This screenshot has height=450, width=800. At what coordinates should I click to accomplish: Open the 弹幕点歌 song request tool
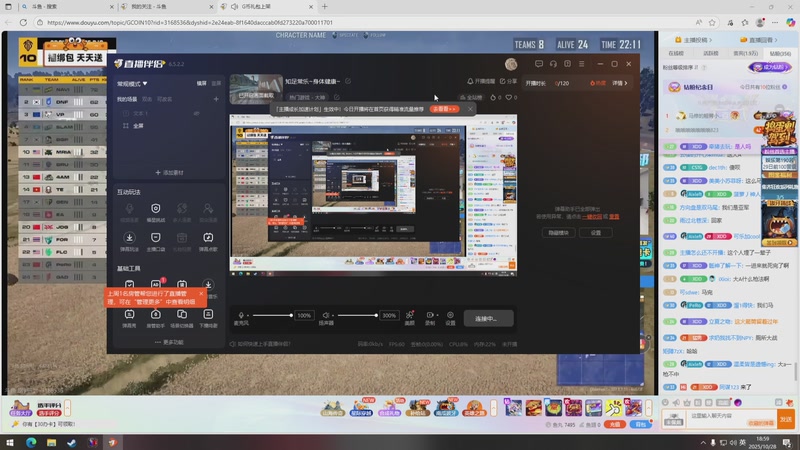pyautogui.click(x=208, y=241)
